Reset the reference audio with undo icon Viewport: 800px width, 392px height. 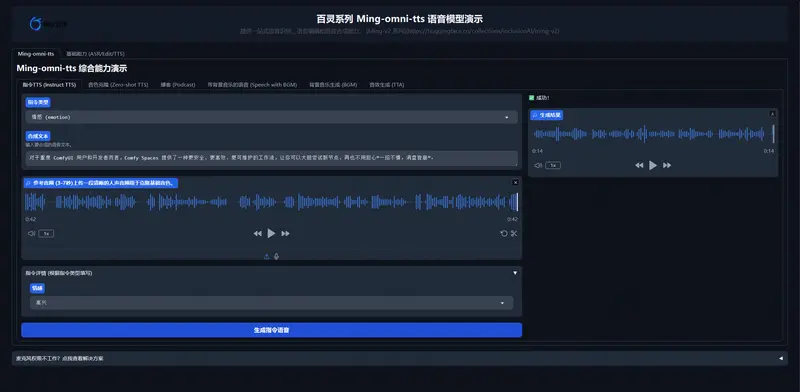click(x=504, y=233)
